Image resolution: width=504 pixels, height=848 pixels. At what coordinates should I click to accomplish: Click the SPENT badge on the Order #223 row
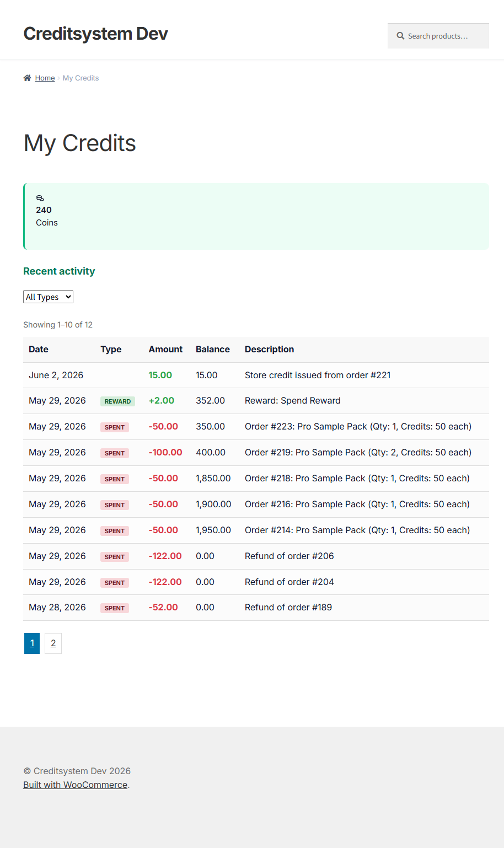tap(115, 427)
